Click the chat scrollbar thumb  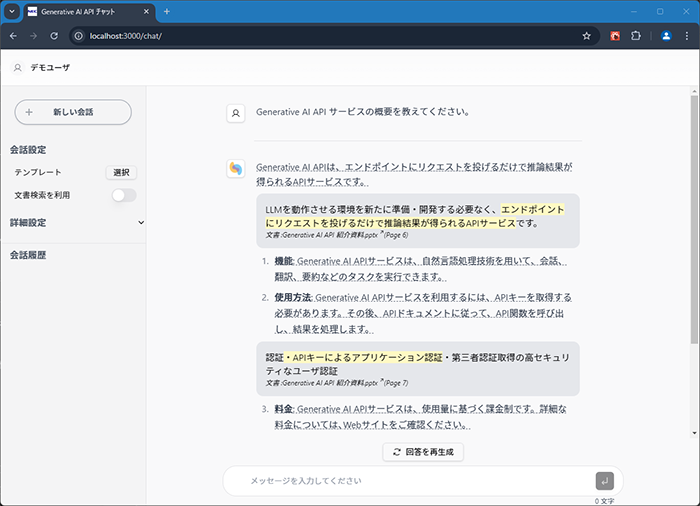tap(694, 219)
